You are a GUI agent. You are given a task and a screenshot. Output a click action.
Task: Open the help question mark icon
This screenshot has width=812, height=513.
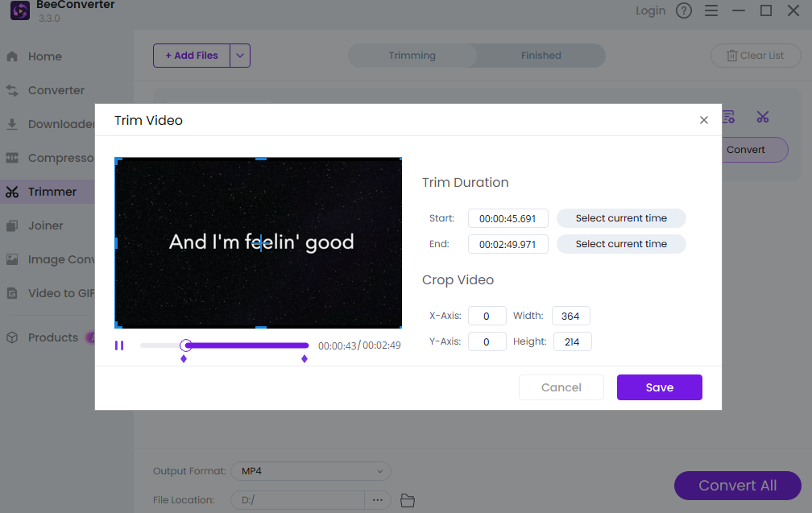pyautogui.click(x=684, y=10)
